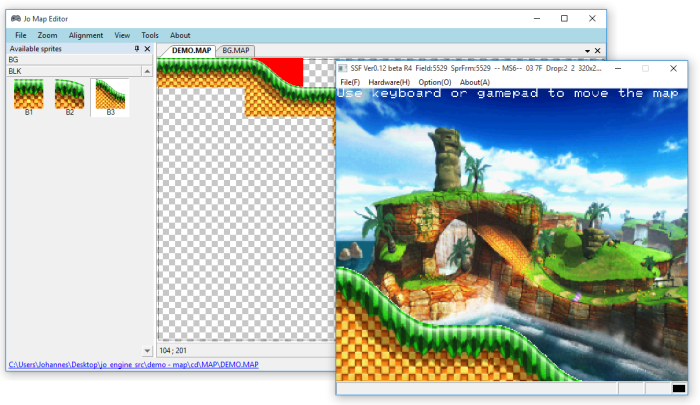Screen dimensions: 700x405
Task: Switch to the BG.MAP tab
Action: (236, 50)
